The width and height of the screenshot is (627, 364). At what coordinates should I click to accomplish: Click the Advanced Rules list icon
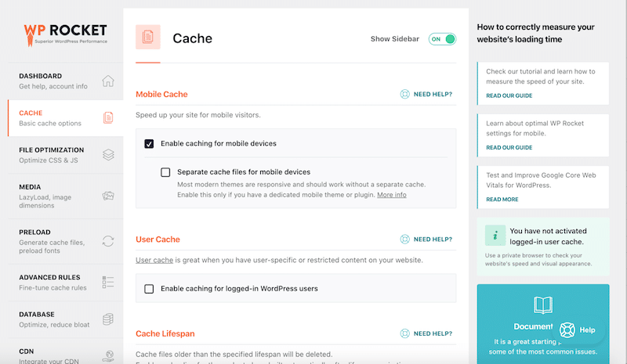point(108,282)
